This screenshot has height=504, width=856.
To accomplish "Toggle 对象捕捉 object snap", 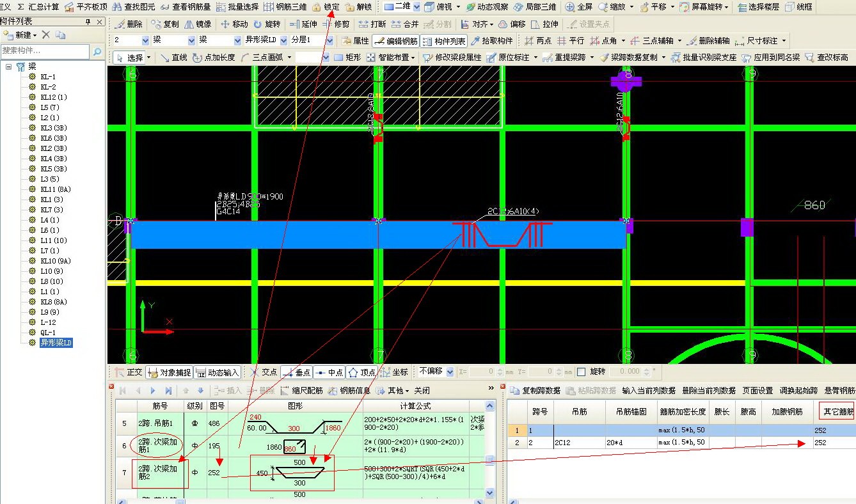I will click(169, 372).
